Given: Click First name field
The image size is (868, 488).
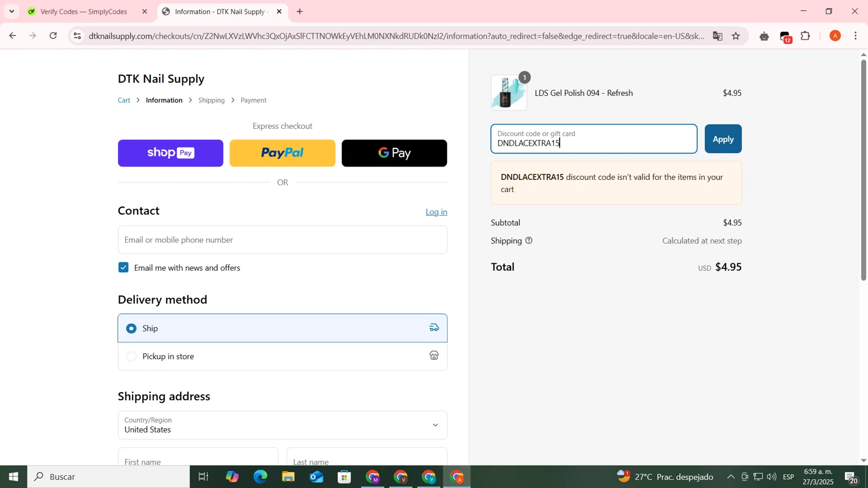Looking at the screenshot, I should pos(198,457).
